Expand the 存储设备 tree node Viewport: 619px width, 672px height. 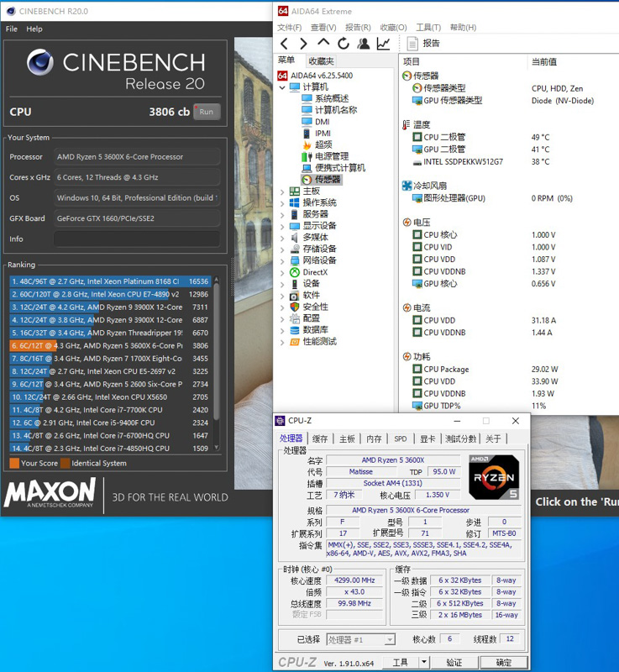282,249
